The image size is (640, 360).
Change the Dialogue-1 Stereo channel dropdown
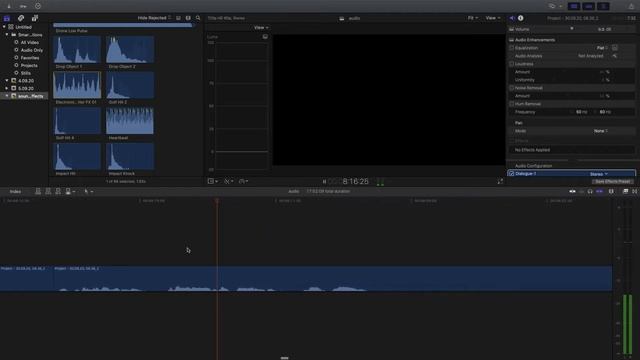(x=598, y=174)
